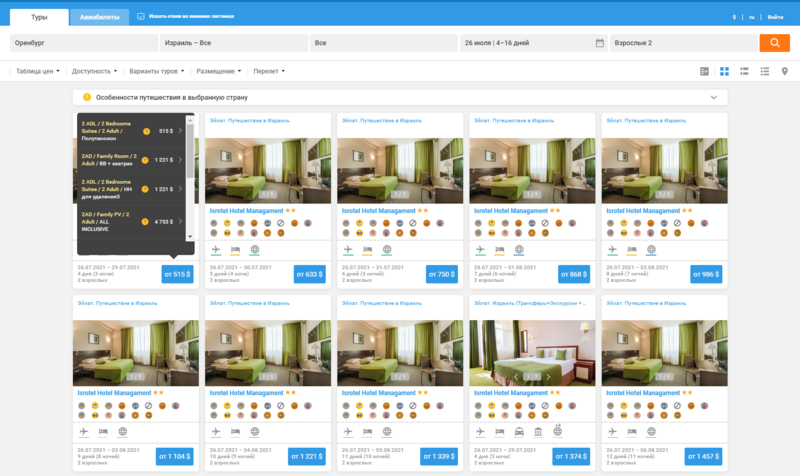
Task: Click flight icon on the 633 $ tour card
Action: coord(217,249)
